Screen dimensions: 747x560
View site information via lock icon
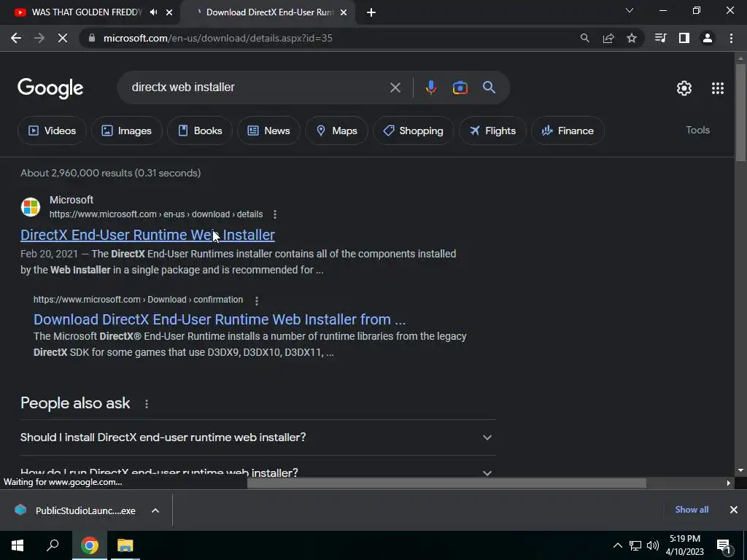[x=91, y=38]
